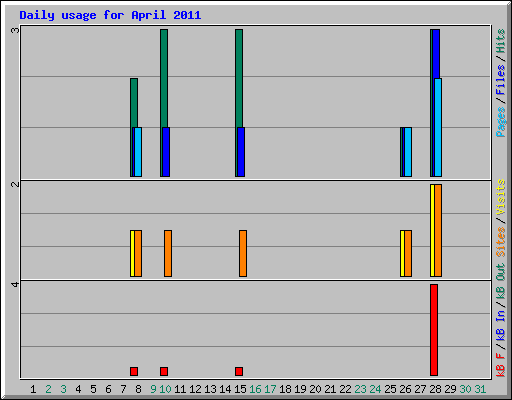The image size is (512, 400).
Task: Click the day label "25" on the x-axis
Action: (x=390, y=389)
